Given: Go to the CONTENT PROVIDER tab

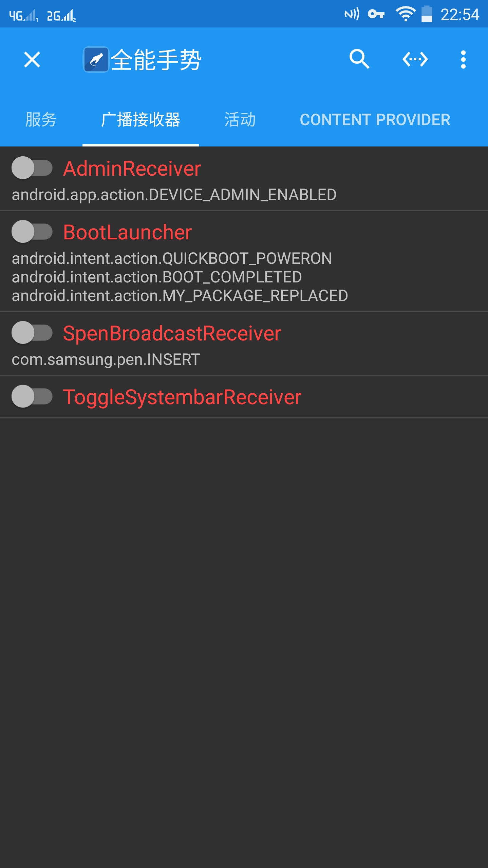Looking at the screenshot, I should point(375,120).
